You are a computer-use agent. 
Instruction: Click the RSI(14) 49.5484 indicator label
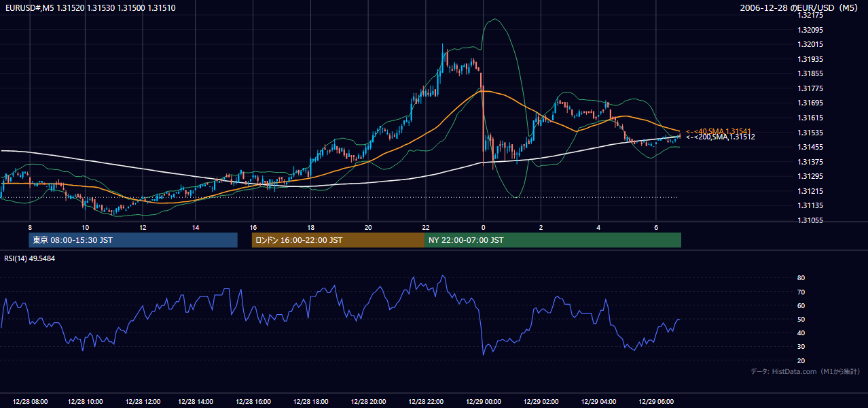pos(30,258)
